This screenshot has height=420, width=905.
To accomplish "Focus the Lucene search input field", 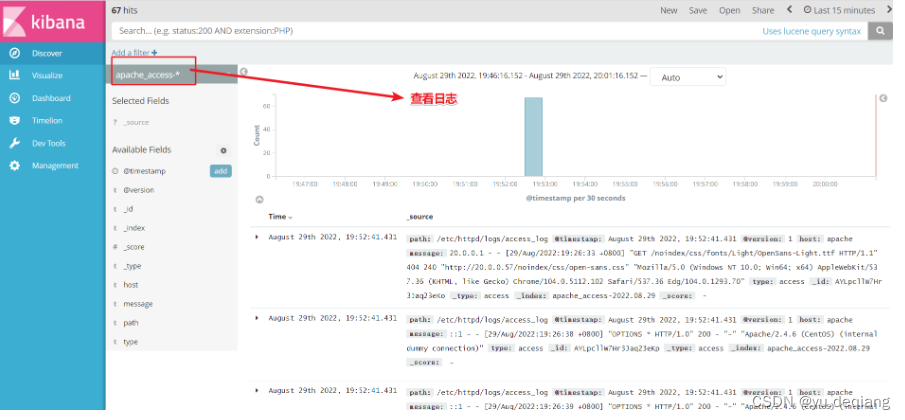I will pos(433,31).
